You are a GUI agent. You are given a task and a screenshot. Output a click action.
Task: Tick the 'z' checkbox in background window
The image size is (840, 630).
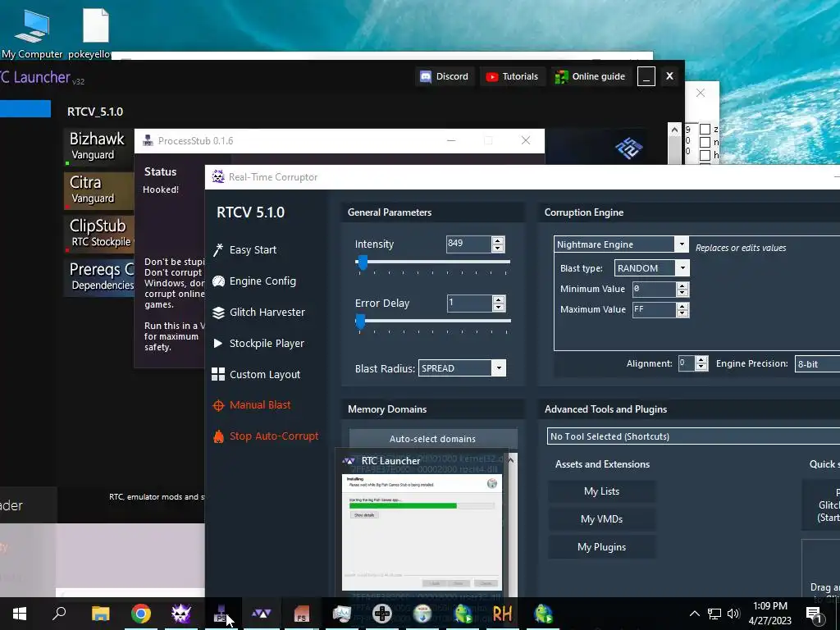[x=705, y=130]
